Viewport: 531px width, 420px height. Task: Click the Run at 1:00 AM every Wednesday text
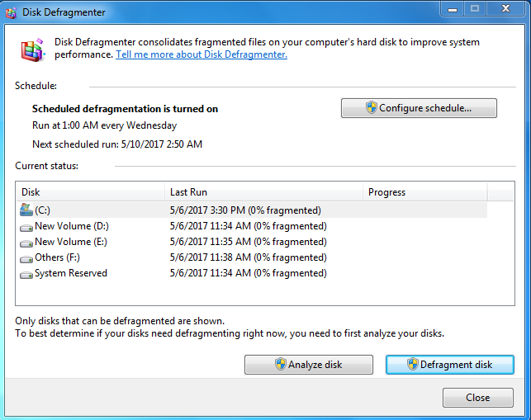point(104,125)
